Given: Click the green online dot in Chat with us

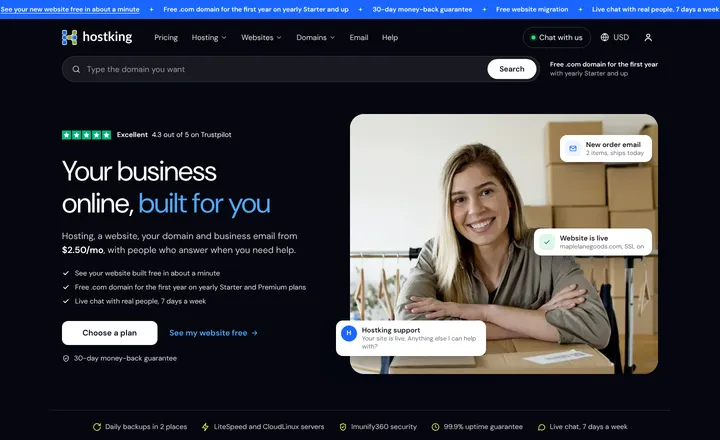Looking at the screenshot, I should point(533,38).
